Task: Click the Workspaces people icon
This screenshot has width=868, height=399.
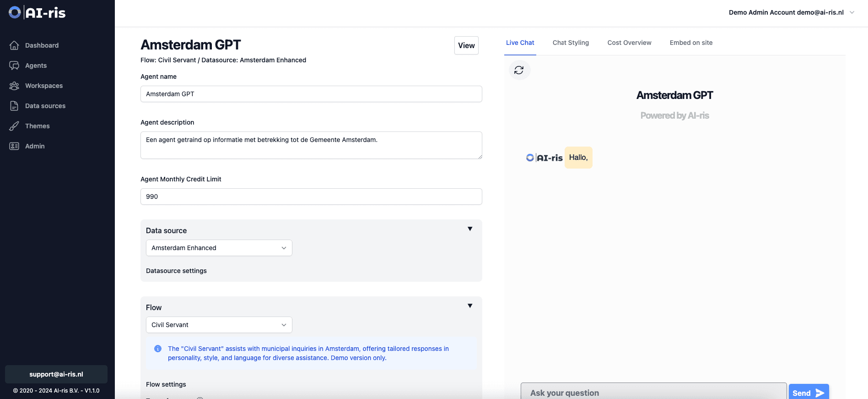Action: pyautogui.click(x=14, y=86)
